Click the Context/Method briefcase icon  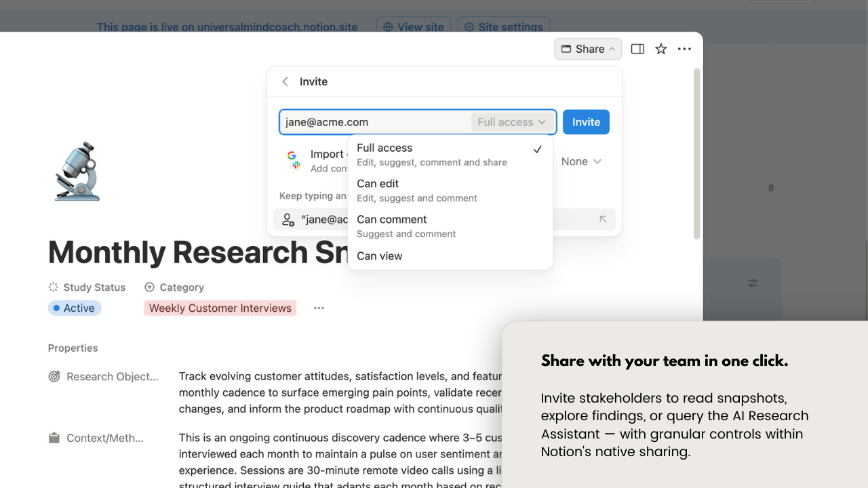[54, 437]
